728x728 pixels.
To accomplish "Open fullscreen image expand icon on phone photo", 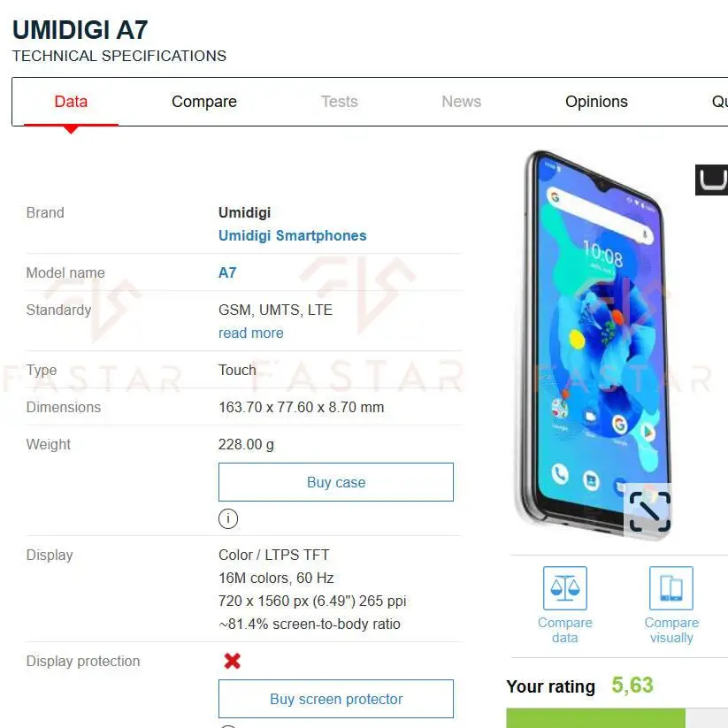I will tap(649, 511).
